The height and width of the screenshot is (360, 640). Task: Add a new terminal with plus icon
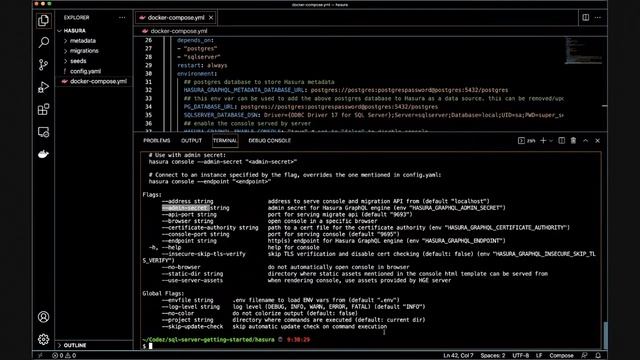[x=543, y=140]
